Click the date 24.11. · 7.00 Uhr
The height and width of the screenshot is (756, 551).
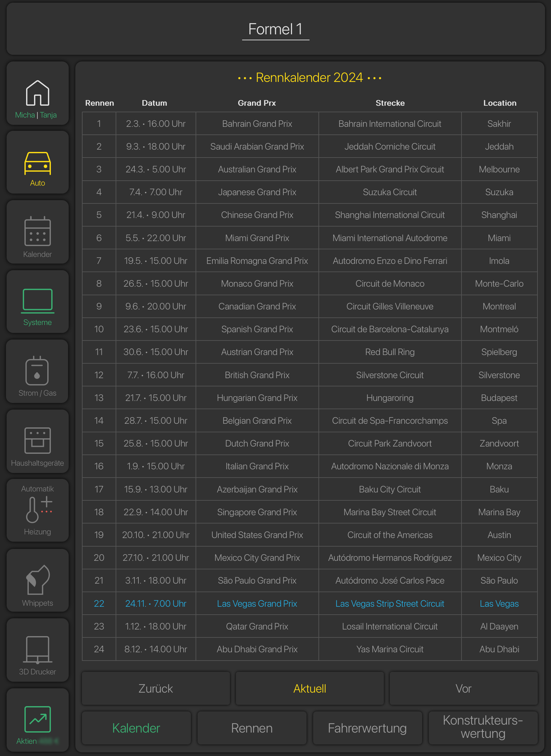[156, 603]
